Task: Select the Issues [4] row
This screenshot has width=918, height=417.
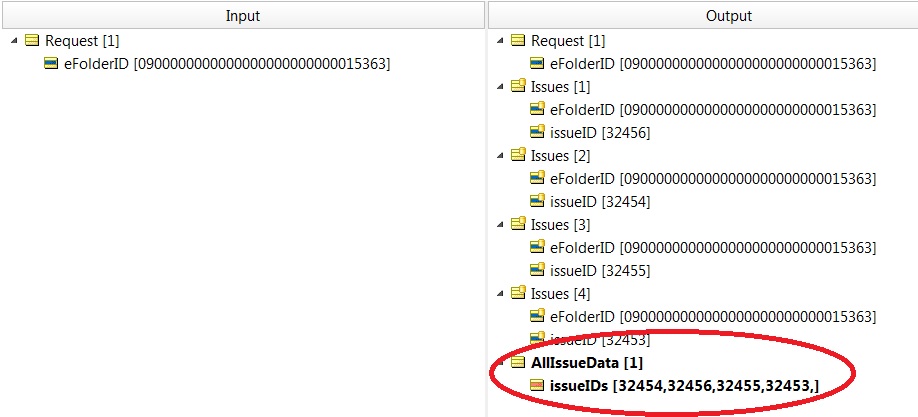Action: coord(560,293)
